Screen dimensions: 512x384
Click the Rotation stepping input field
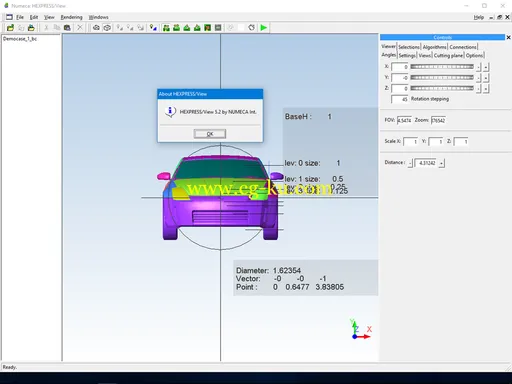[400, 99]
